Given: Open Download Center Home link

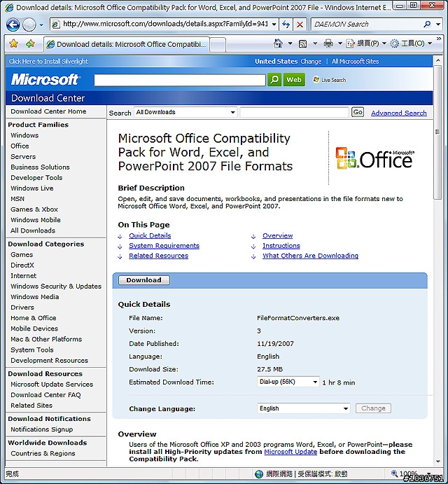Looking at the screenshot, I should pyautogui.click(x=48, y=111).
